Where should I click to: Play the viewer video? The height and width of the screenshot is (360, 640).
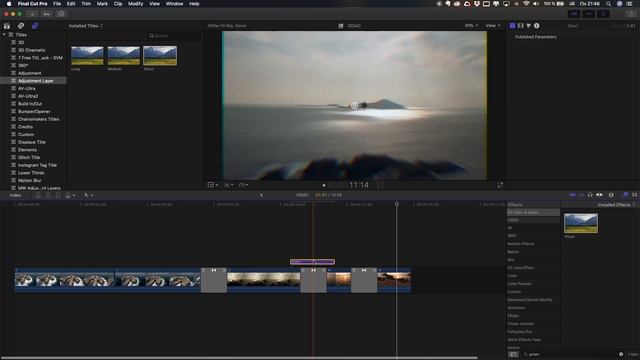click(324, 185)
